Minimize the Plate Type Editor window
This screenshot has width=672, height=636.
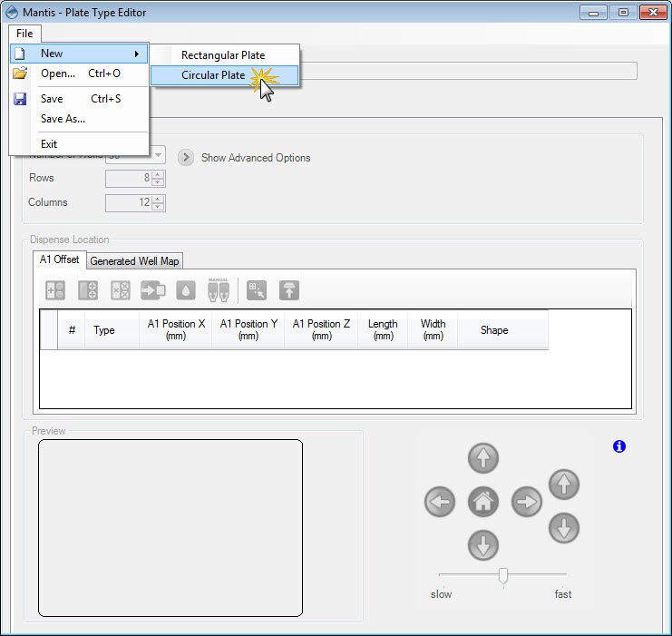(593, 13)
